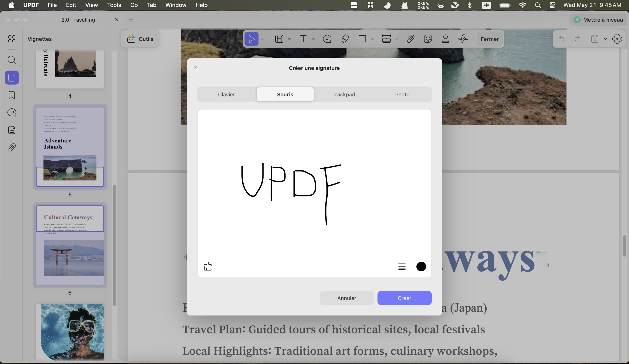Screen dimensions: 629x364
Task: Open the sticker tool
Action: pyautogui.click(x=428, y=39)
